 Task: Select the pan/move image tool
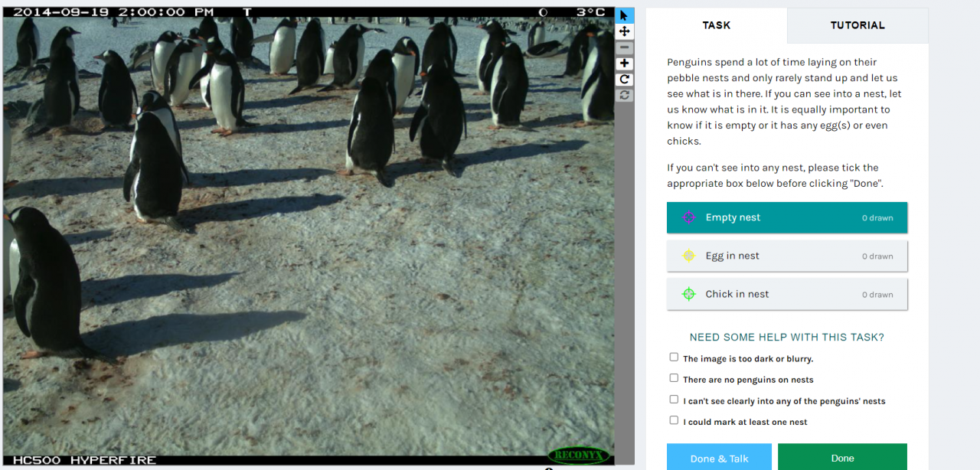pos(625,31)
